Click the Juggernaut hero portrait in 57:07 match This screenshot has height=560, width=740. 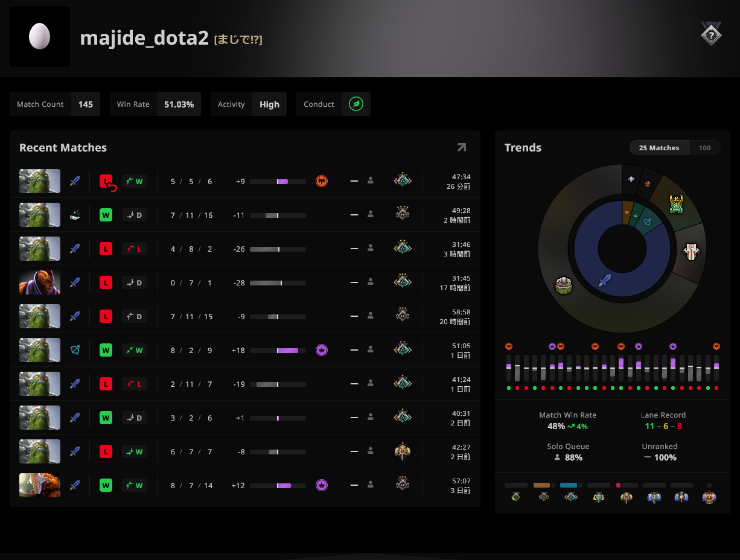click(40, 485)
